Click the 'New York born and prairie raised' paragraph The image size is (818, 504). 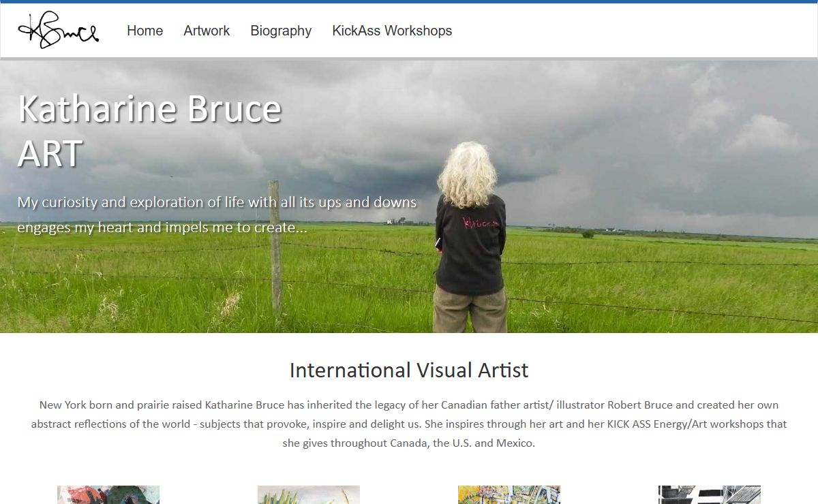click(x=409, y=424)
